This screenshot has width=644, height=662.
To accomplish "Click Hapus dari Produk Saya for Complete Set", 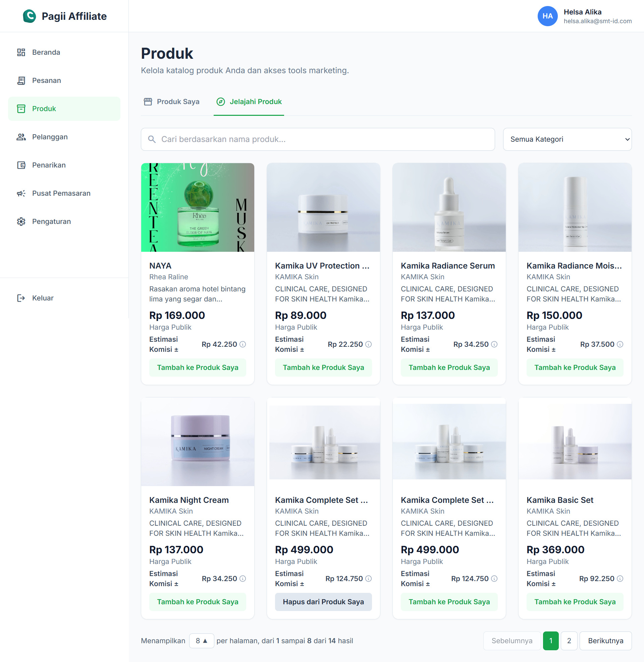I will click(323, 602).
